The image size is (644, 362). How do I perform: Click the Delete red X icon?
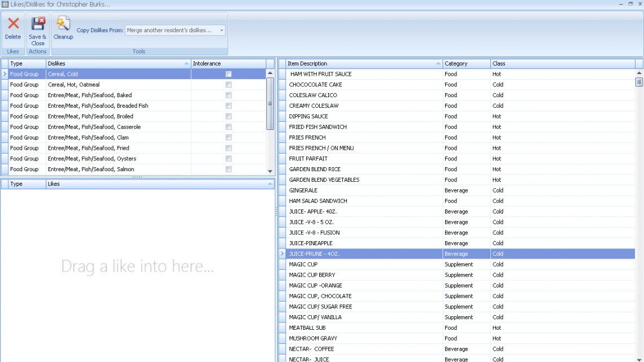pos(13,24)
